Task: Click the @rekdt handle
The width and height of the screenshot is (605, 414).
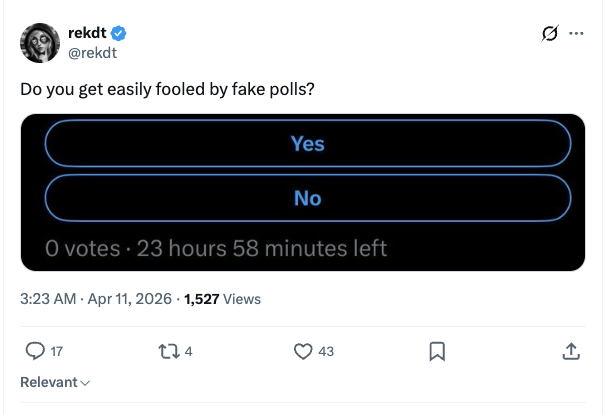Action: coord(93,51)
